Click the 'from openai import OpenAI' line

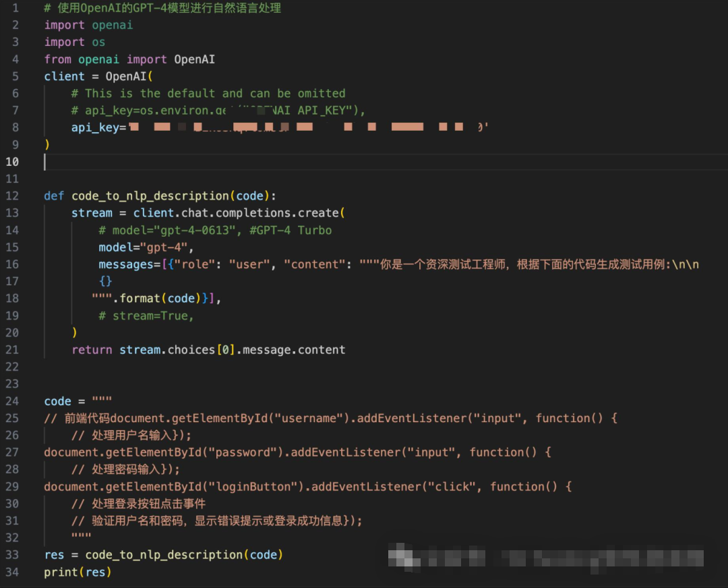(x=129, y=59)
